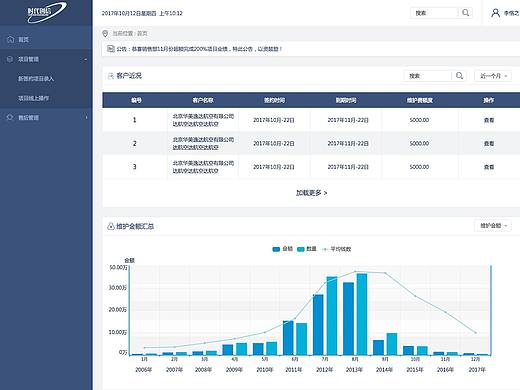The image size is (520, 390).
Task: Open 项目线上操作 submenu item
Action: pyautogui.click(x=33, y=98)
